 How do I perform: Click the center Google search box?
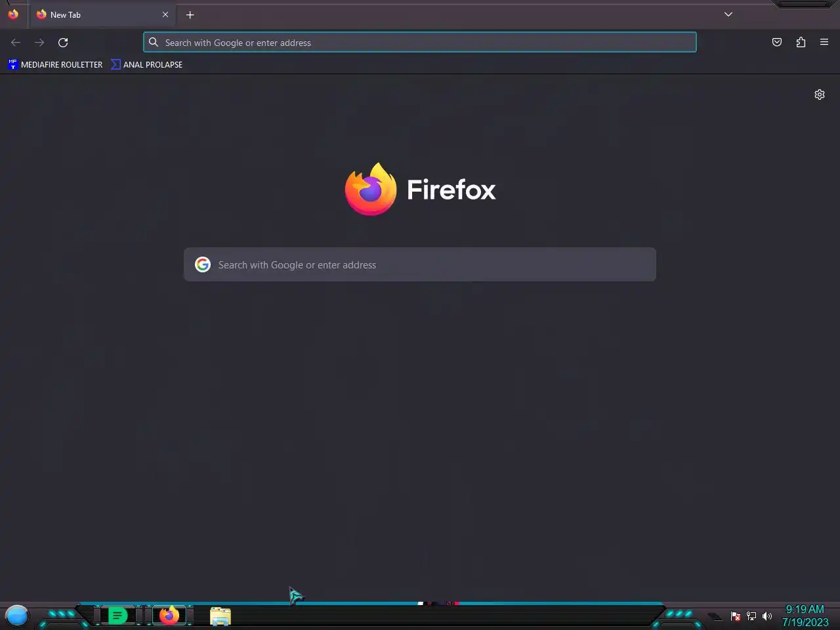point(420,264)
